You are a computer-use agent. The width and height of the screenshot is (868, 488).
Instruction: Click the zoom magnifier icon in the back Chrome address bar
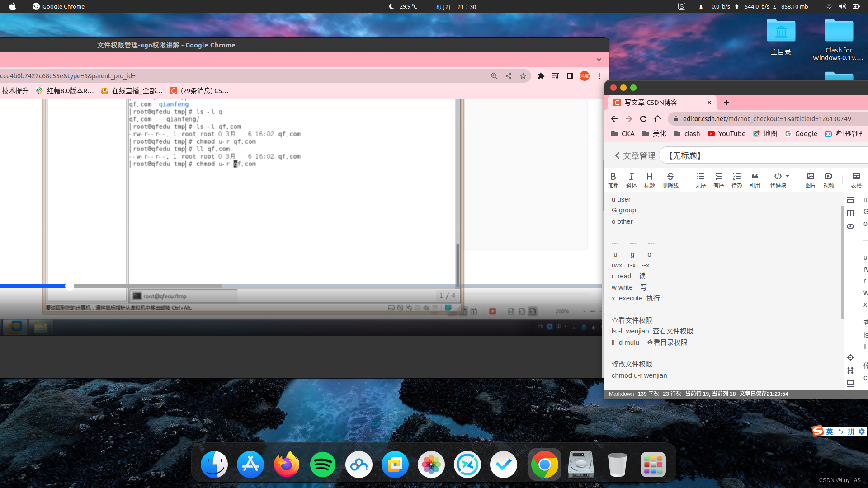point(494,76)
